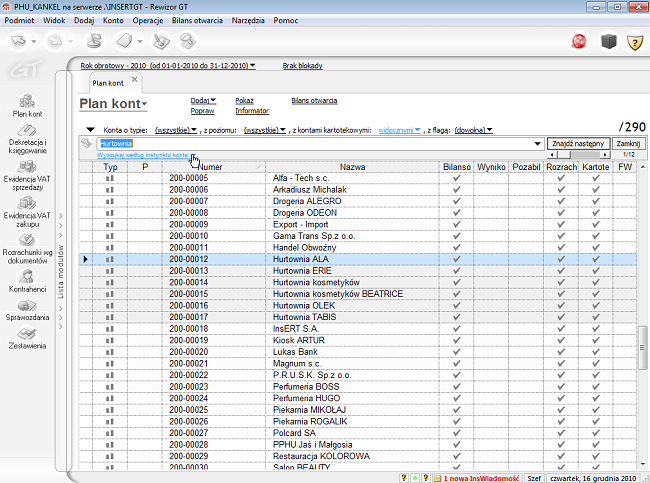Open the Operacje menu
This screenshot has width=650, height=483.
(148, 19)
